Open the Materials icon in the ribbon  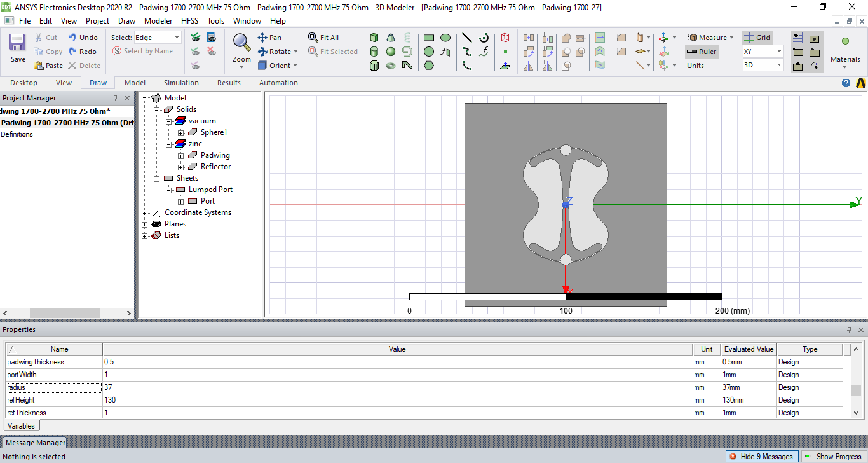click(845, 48)
